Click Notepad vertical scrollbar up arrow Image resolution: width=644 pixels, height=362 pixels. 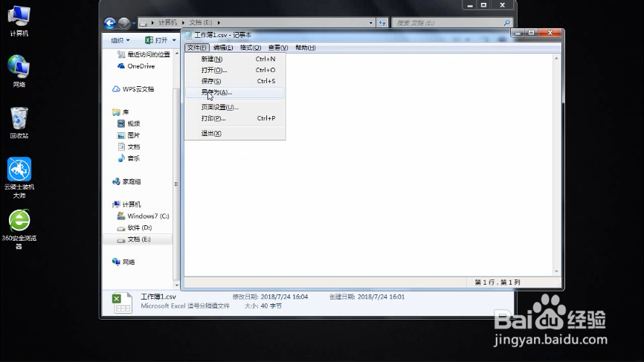pos(556,58)
